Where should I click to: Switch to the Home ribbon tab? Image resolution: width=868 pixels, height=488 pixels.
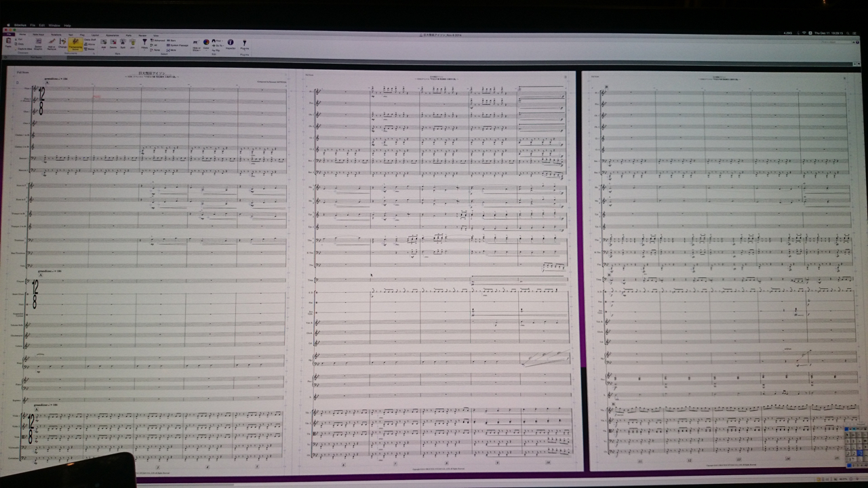22,34
